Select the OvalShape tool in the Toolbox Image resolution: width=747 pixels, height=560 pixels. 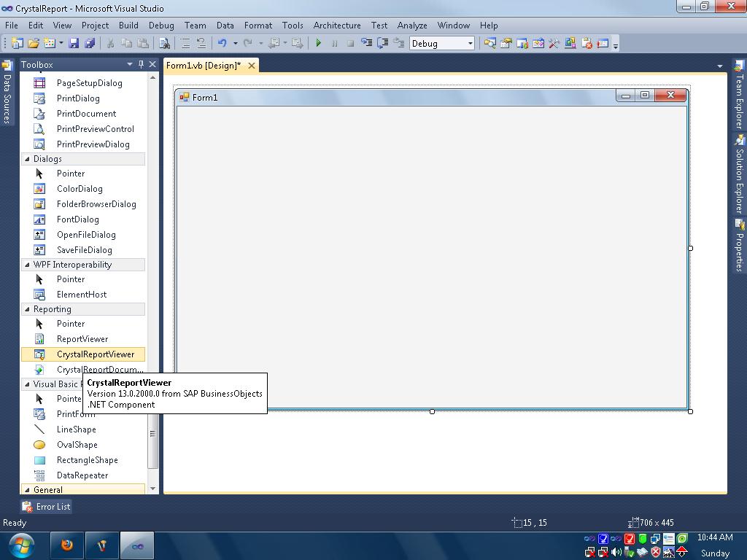click(77, 445)
